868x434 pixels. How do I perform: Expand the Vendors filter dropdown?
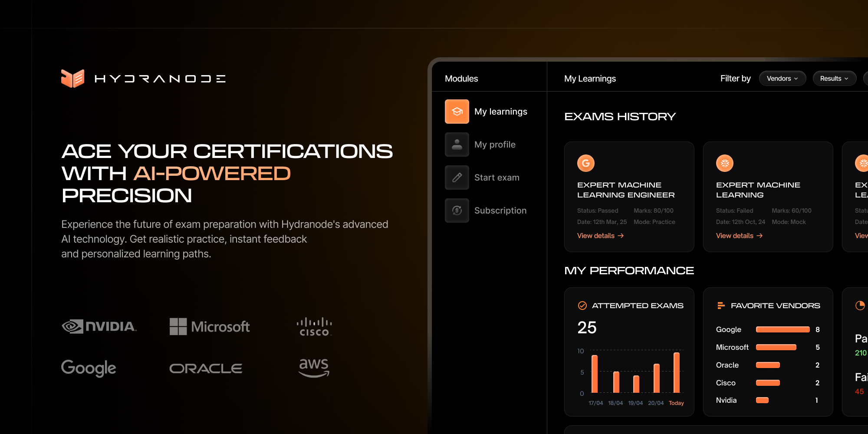[782, 79]
